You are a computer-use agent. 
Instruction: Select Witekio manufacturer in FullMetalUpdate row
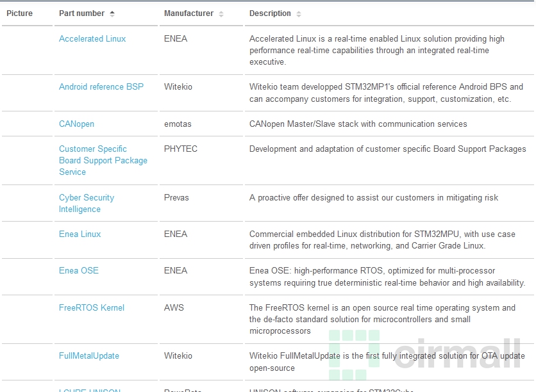click(x=178, y=356)
